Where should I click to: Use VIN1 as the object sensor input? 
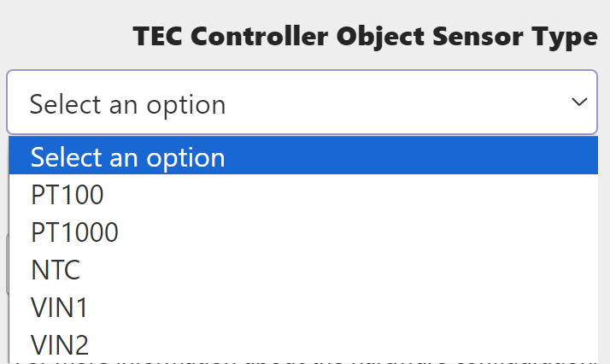click(60, 308)
